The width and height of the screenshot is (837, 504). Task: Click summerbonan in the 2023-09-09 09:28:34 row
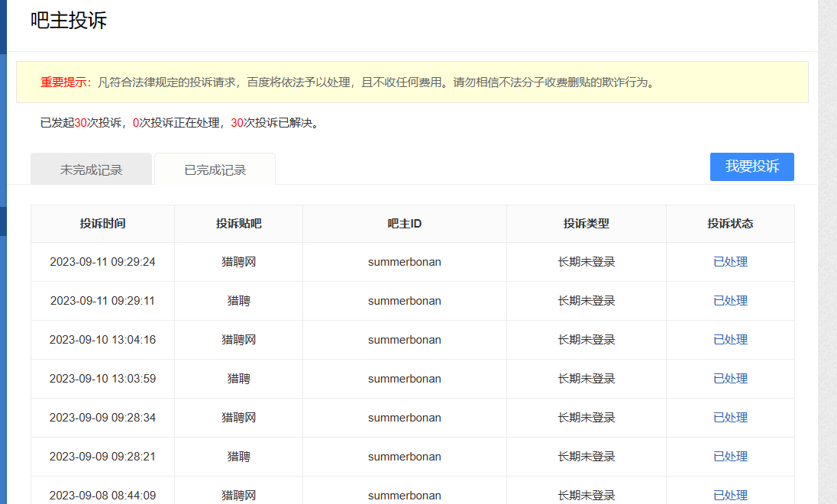point(404,418)
